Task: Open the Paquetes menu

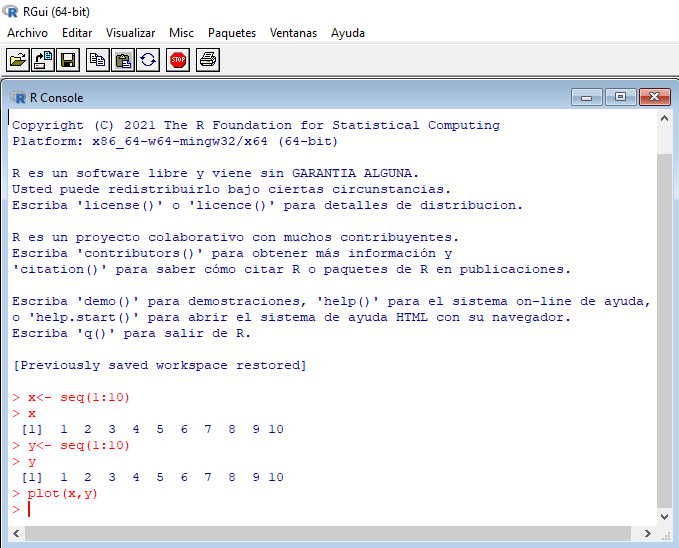Action: pyautogui.click(x=232, y=33)
